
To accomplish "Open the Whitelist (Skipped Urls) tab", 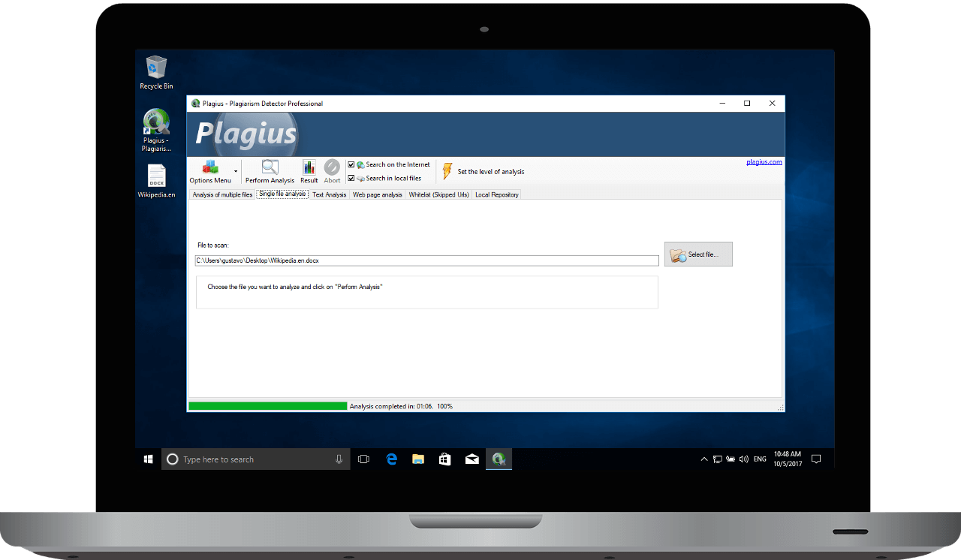I will [x=438, y=194].
